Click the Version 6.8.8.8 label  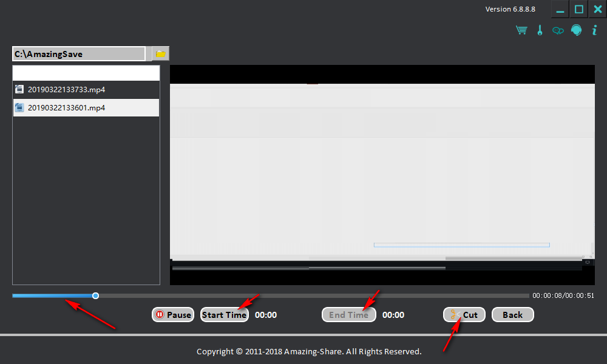510,9
